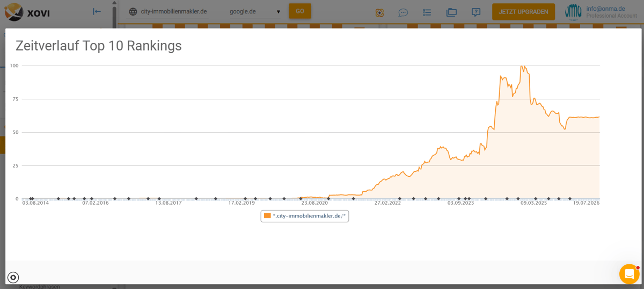Click the GO button
This screenshot has height=289, width=644.
pyautogui.click(x=299, y=11)
